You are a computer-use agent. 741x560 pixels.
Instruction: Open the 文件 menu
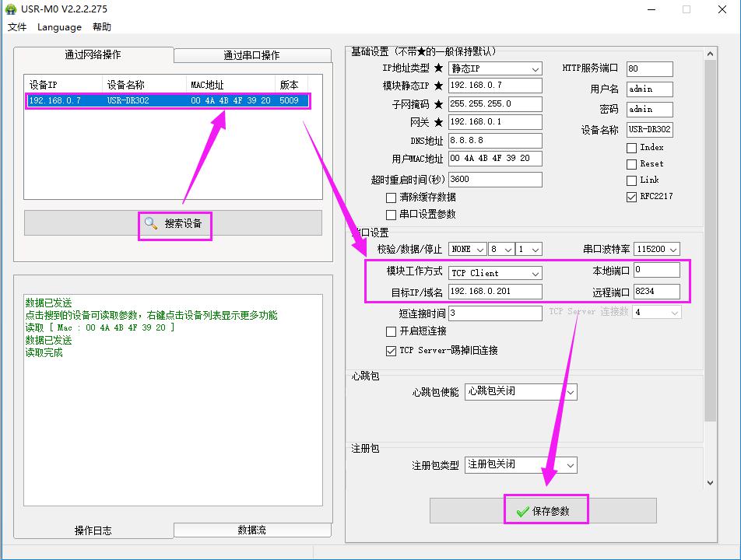17,27
